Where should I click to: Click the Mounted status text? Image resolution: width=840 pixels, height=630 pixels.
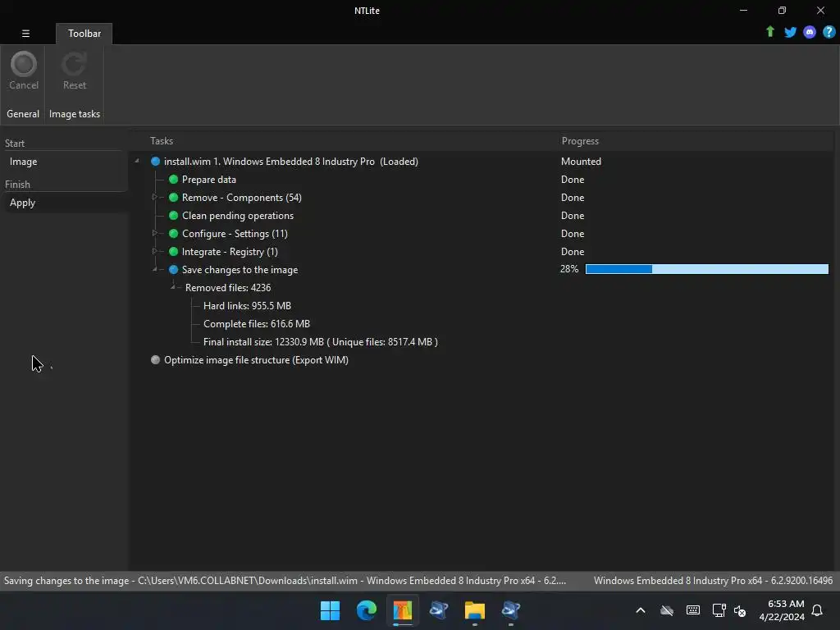[x=581, y=162]
